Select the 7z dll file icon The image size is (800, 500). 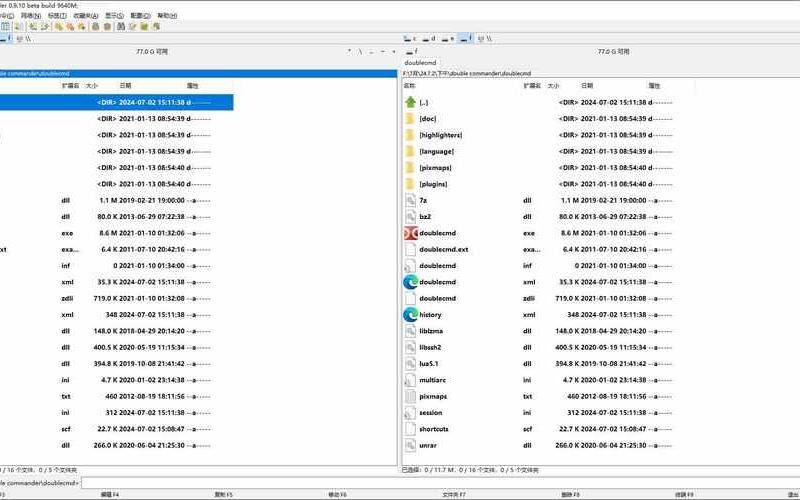coord(410,201)
